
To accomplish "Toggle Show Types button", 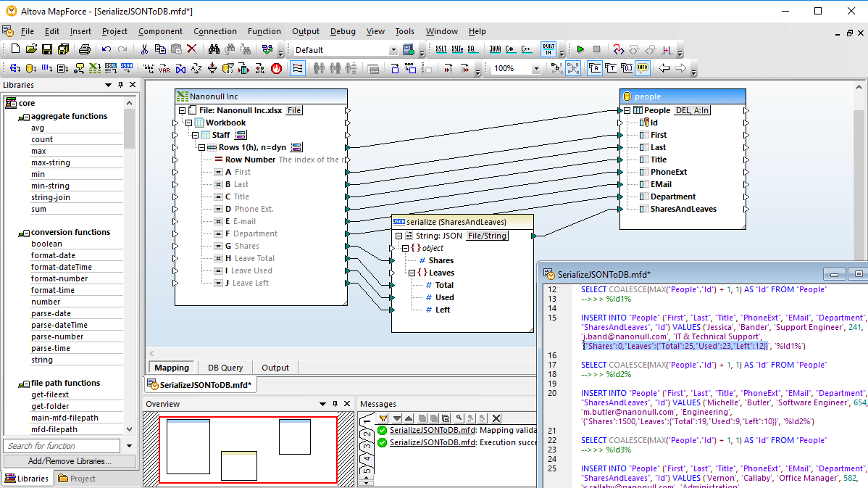I will point(611,68).
